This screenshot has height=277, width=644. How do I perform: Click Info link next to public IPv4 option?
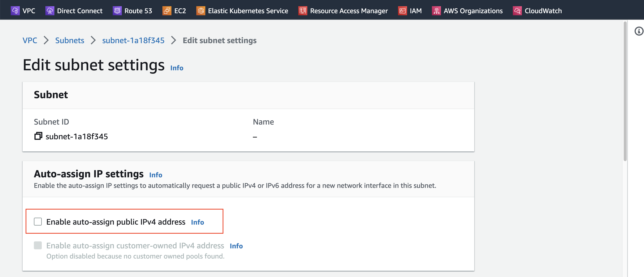tap(197, 222)
